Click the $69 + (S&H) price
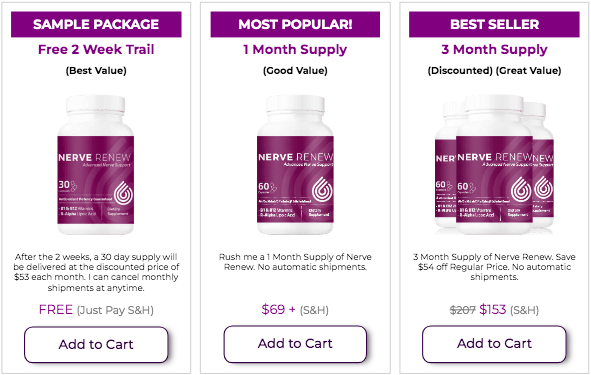Screen dimensions: 591x375 point(295,310)
